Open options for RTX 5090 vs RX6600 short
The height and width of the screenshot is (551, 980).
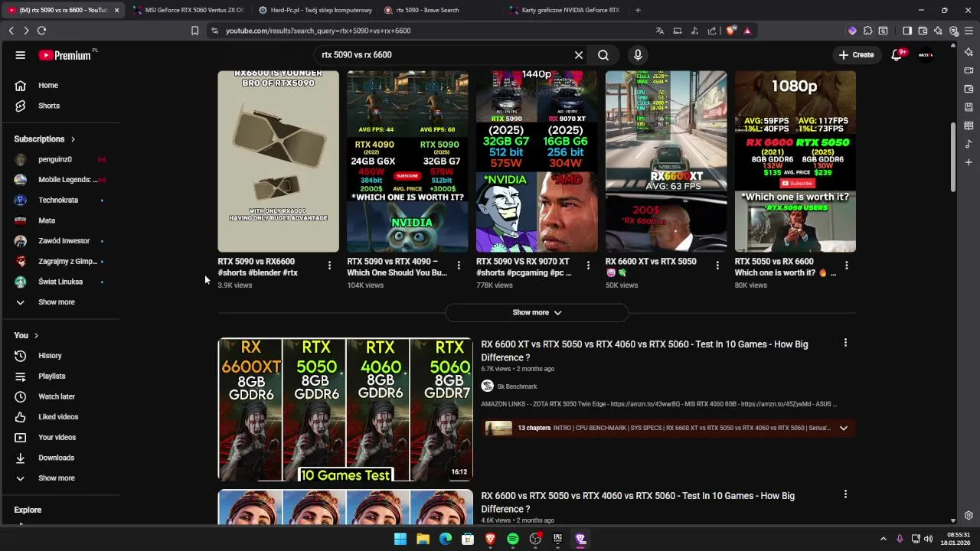click(x=329, y=266)
